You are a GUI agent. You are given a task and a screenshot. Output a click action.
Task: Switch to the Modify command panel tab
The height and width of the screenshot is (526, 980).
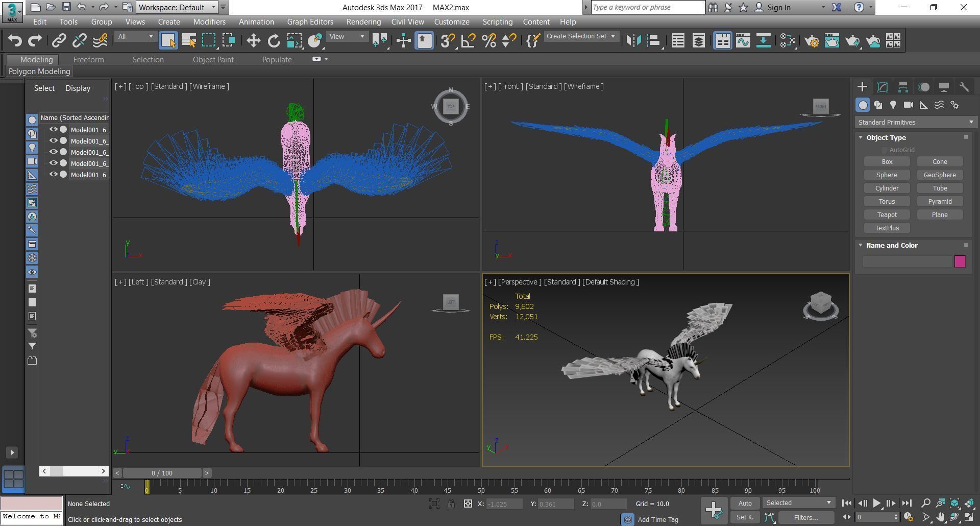tap(883, 87)
